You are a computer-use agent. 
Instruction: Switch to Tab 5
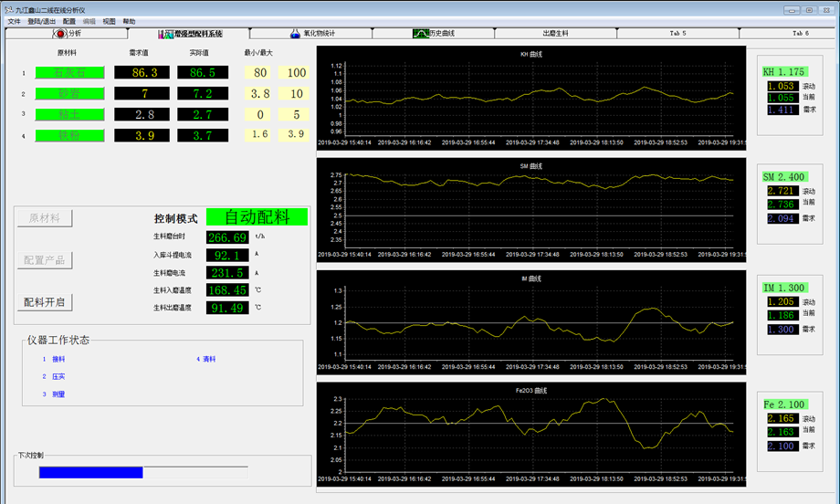pos(677,33)
